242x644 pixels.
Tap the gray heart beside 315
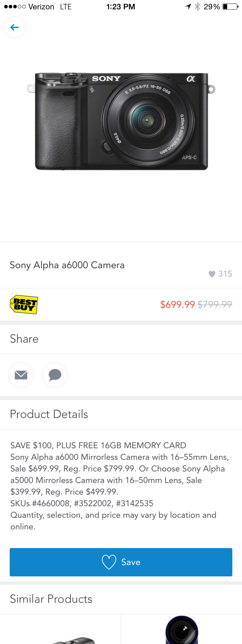(x=212, y=274)
